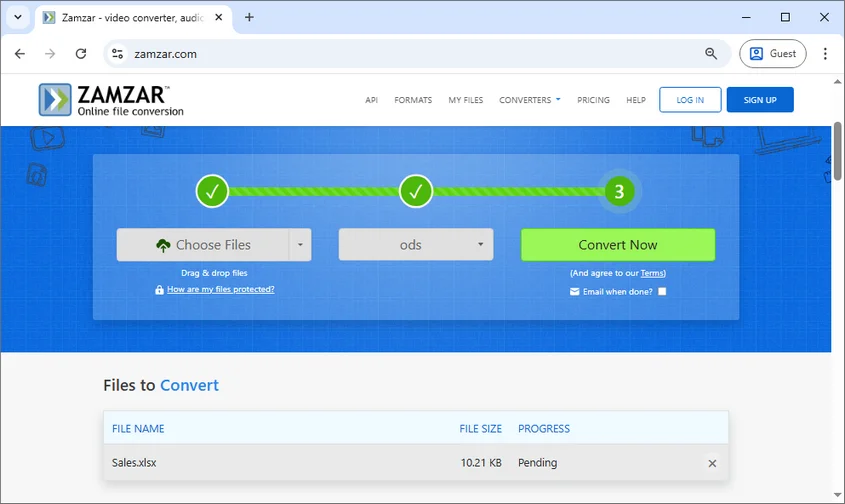Viewport: 845px width, 504px height.
Task: Click the Pending progress status
Action: (538, 462)
